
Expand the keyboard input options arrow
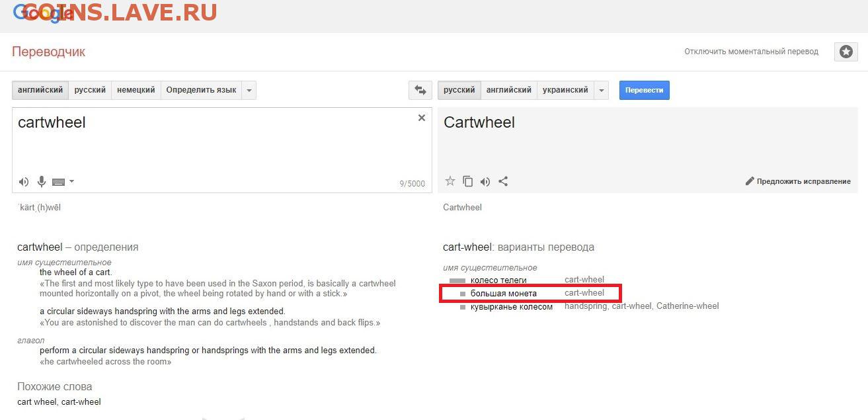(x=71, y=181)
